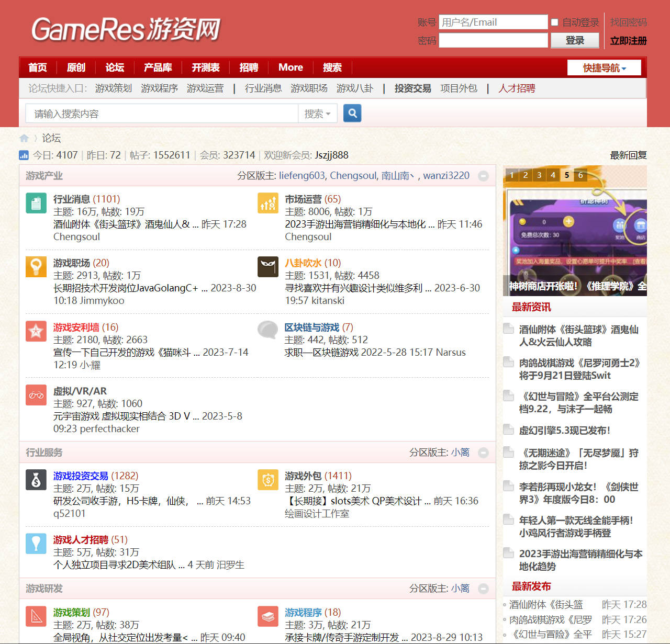670x644 pixels.
Task: Select slide number 3 in the slideshow
Action: pos(539,175)
